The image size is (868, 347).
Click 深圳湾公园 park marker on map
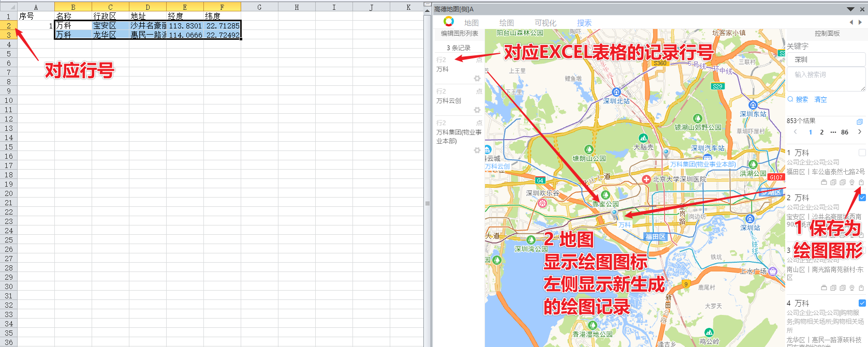coord(531,240)
